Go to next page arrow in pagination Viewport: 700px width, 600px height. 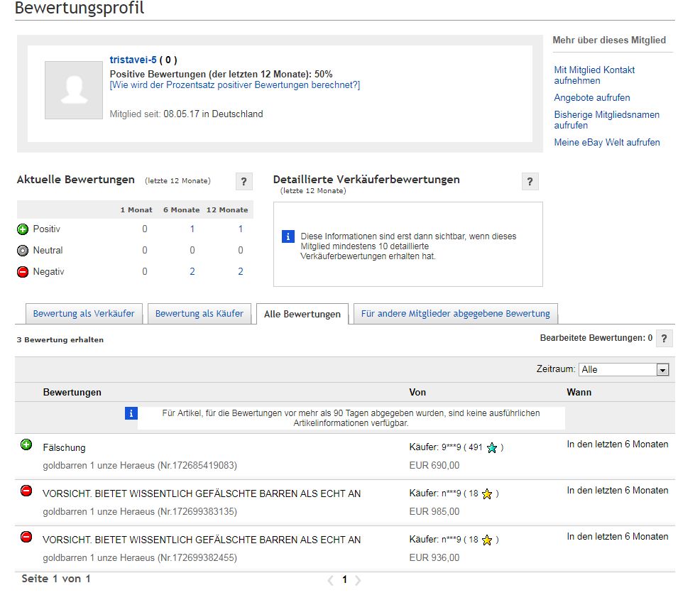click(x=358, y=580)
